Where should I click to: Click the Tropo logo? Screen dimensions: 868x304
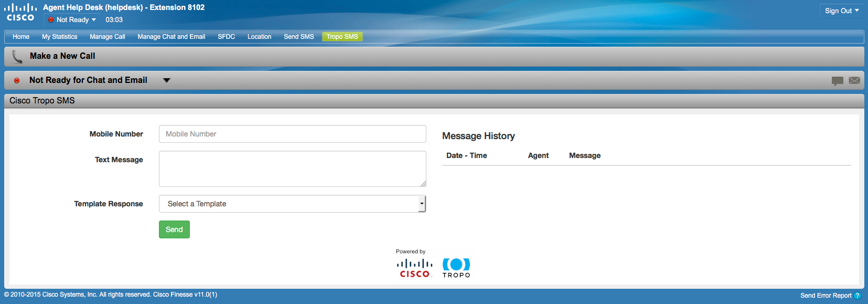point(456,268)
